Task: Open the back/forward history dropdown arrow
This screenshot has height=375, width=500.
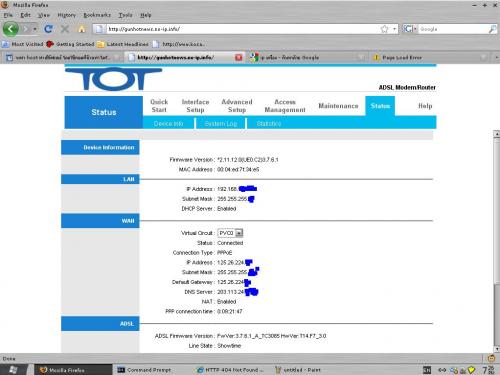Action: click(x=35, y=29)
